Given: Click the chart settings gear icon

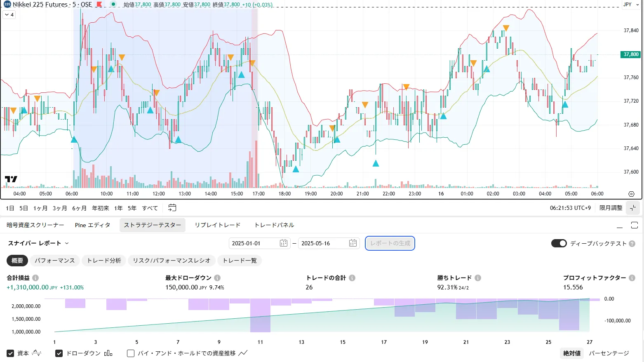Looking at the screenshot, I should coord(631,194).
